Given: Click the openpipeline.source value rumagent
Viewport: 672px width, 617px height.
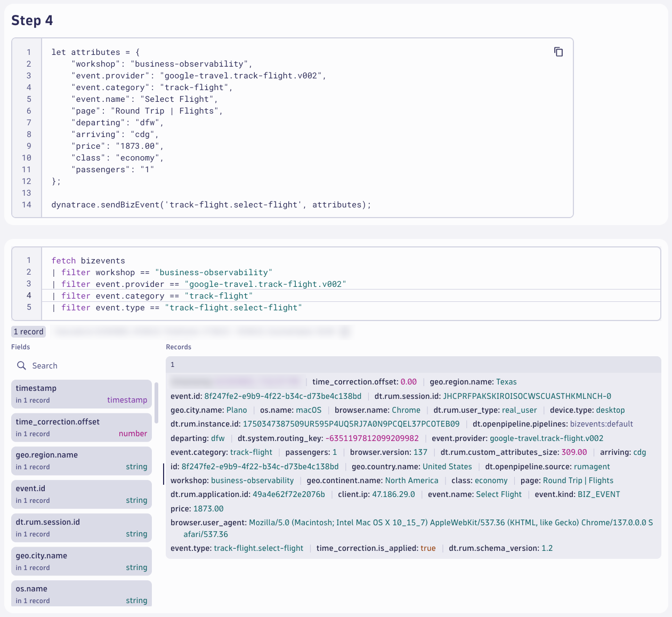Looking at the screenshot, I should coord(592,467).
